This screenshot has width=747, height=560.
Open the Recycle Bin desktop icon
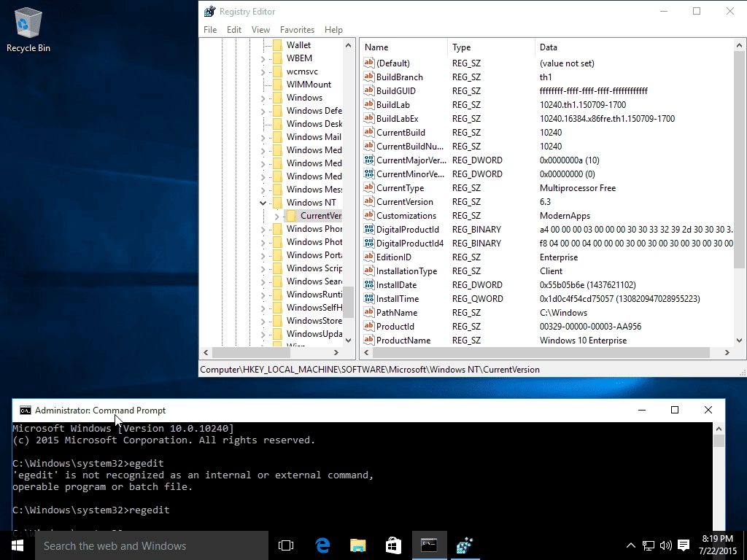coord(28,29)
